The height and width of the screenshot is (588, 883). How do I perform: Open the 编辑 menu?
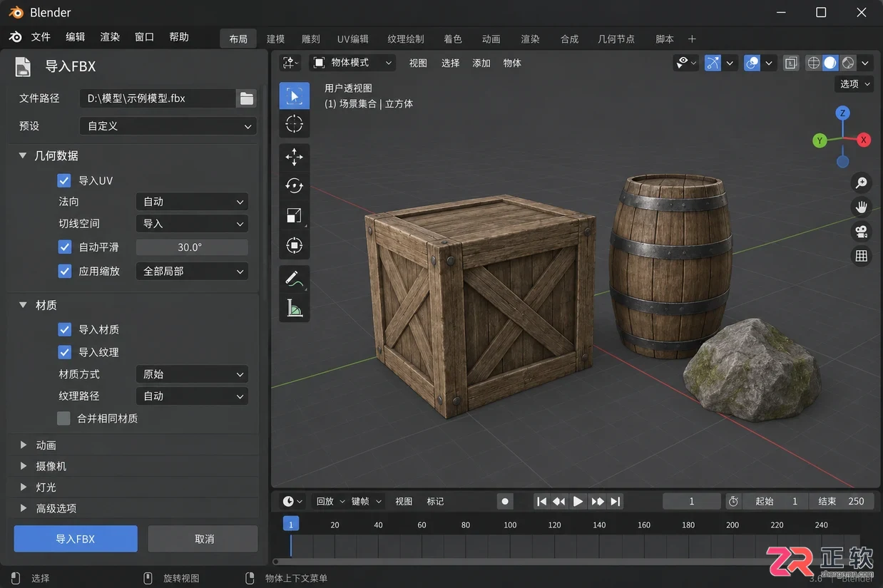[x=76, y=37]
